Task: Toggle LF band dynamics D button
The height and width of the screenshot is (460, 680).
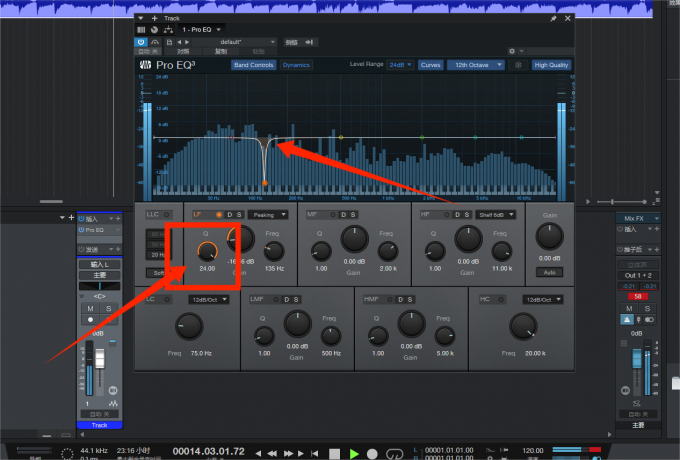Action: pyautogui.click(x=230, y=215)
